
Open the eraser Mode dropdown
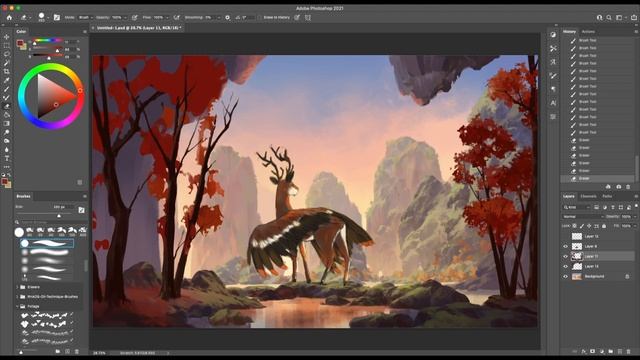(85, 18)
